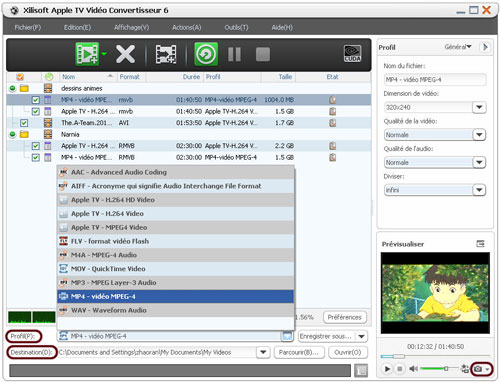Pick MP3 - MPEG Layer-3 Audio profile
Image resolution: width=500 pixels, height=383 pixels.
pyautogui.click(x=176, y=283)
